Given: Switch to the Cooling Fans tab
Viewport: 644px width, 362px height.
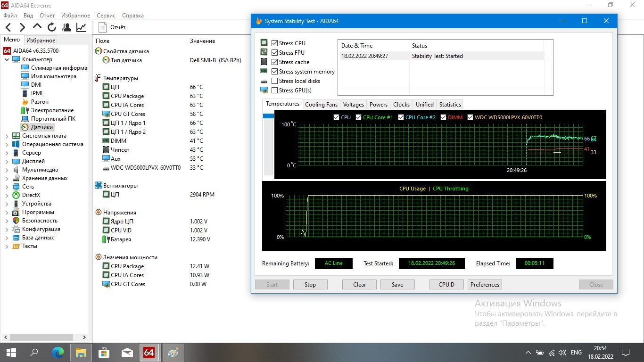Looking at the screenshot, I should pos(321,105).
